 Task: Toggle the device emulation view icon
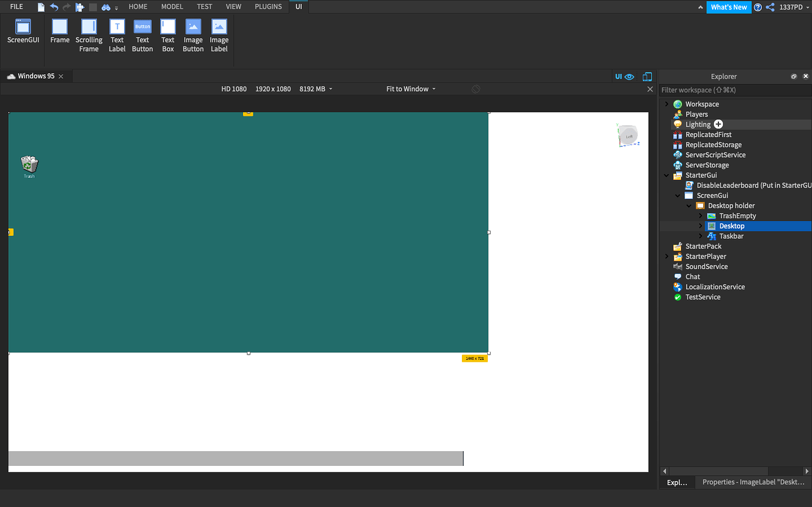click(x=647, y=76)
